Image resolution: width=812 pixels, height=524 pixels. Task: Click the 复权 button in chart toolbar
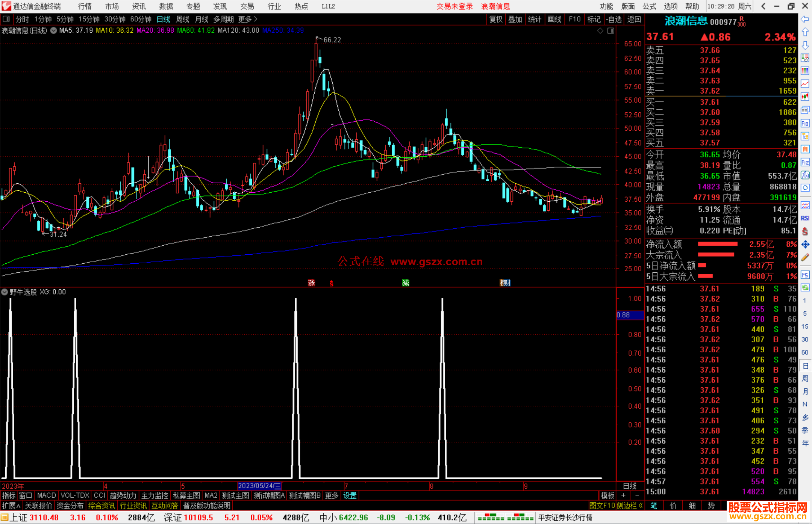(496, 19)
